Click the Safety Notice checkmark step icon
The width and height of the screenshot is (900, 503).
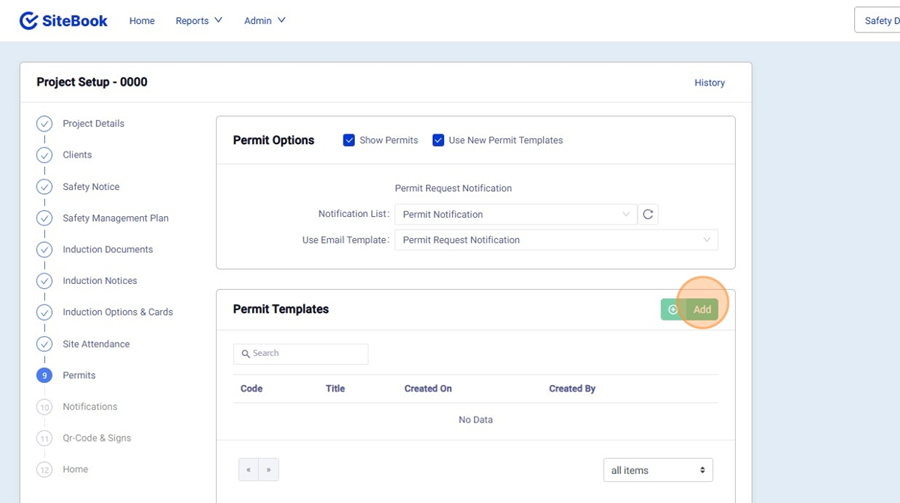pos(44,187)
